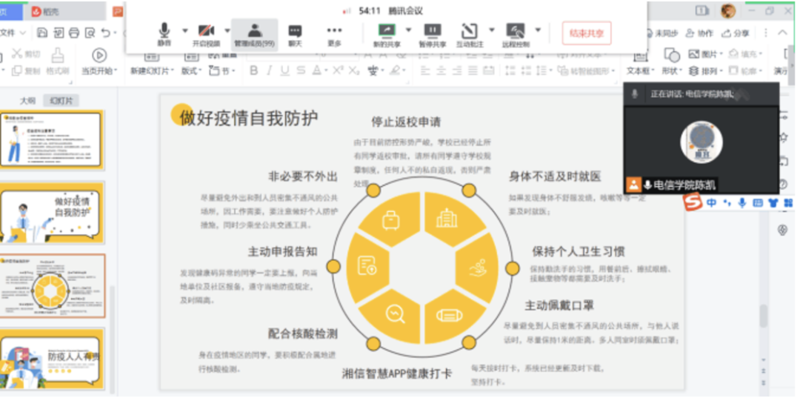Viewport: 800px width, 398px height.
Task: Switch to the 稻壳 tab
Action: point(44,11)
